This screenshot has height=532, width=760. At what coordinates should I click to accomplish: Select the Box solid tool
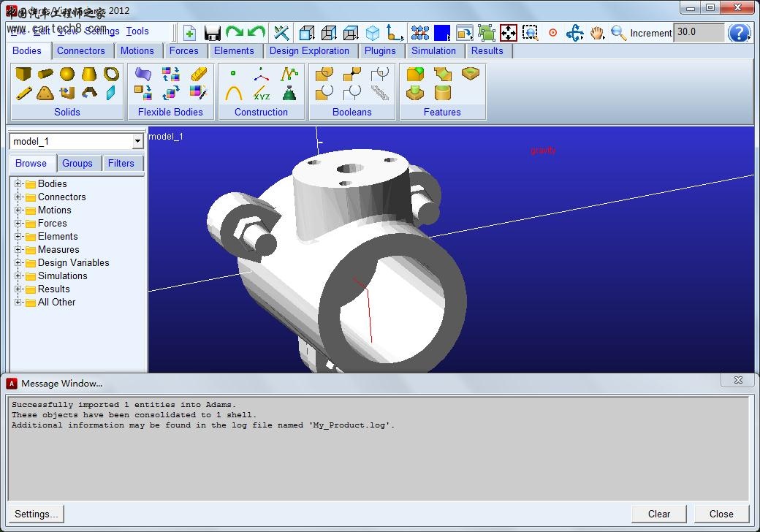pos(23,75)
